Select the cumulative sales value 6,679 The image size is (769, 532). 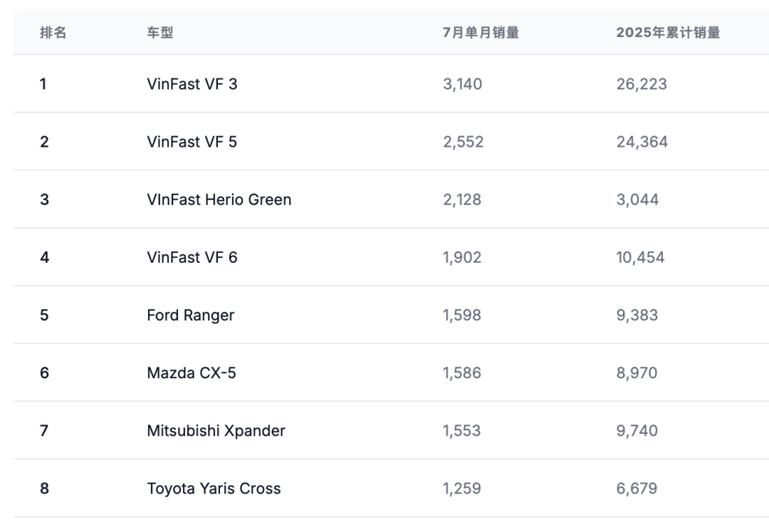637,489
